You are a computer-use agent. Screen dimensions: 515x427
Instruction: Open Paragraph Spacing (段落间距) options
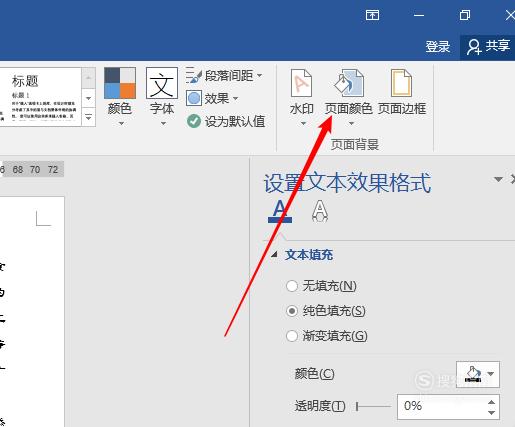[x=224, y=76]
